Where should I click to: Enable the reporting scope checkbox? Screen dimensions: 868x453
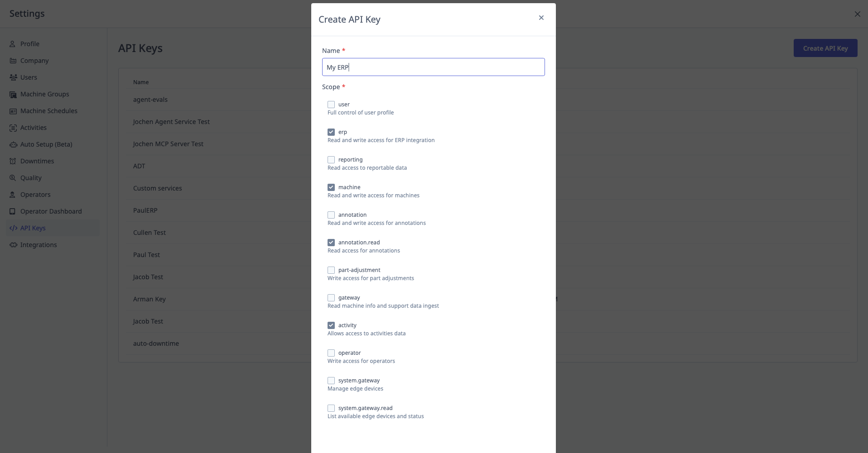pos(331,159)
